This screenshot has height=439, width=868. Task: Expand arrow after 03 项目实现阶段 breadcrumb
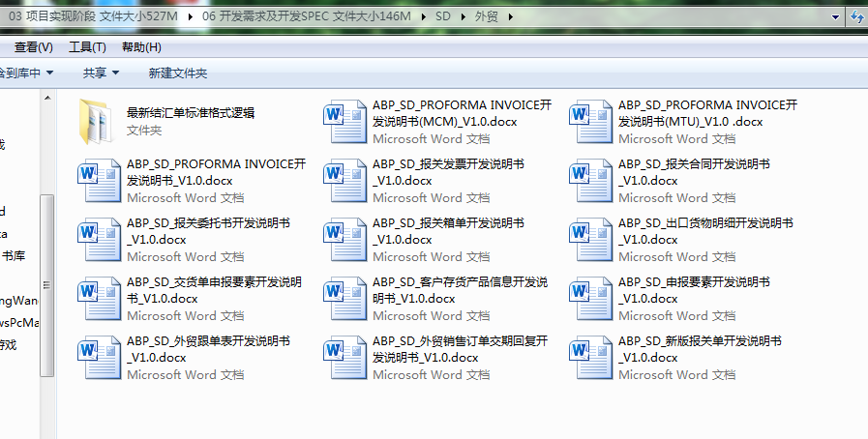point(191,17)
